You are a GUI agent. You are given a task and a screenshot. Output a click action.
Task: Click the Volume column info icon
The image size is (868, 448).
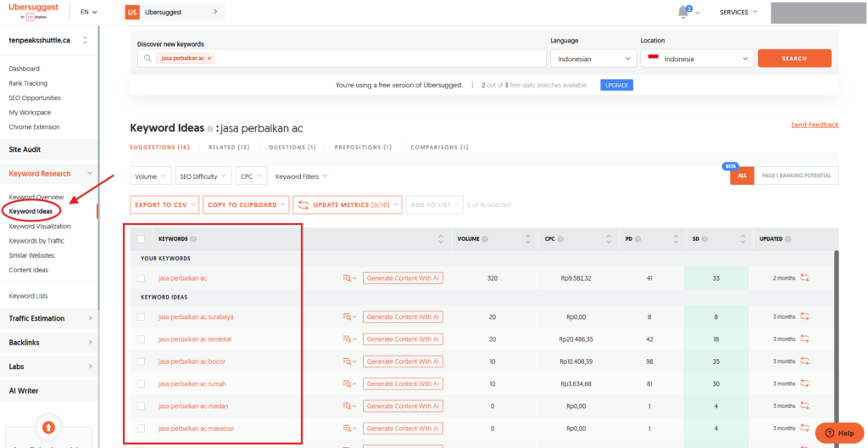point(485,239)
